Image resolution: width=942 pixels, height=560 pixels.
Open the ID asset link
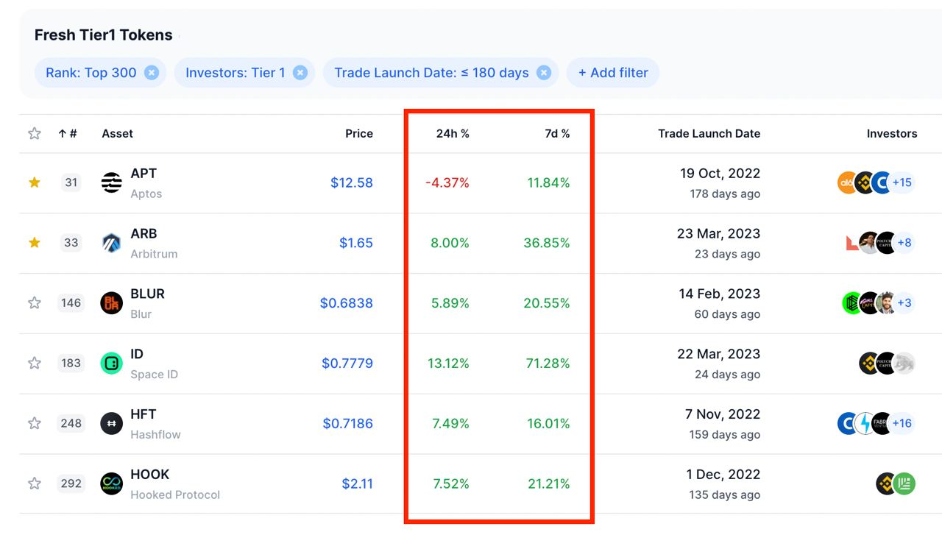pos(137,354)
